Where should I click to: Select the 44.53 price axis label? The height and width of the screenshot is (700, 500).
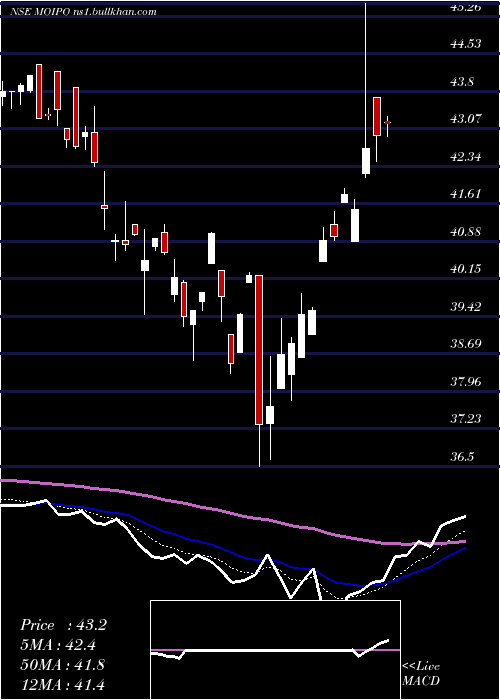[x=468, y=43]
